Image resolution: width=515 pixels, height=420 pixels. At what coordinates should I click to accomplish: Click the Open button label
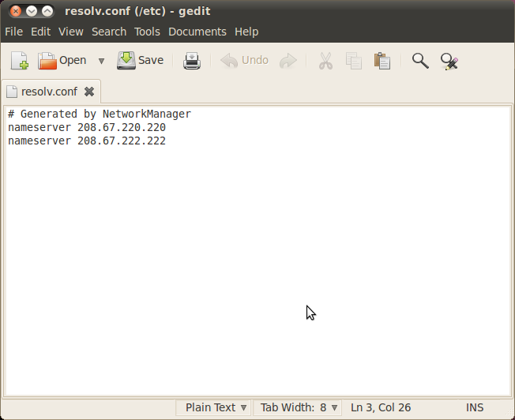tap(73, 61)
